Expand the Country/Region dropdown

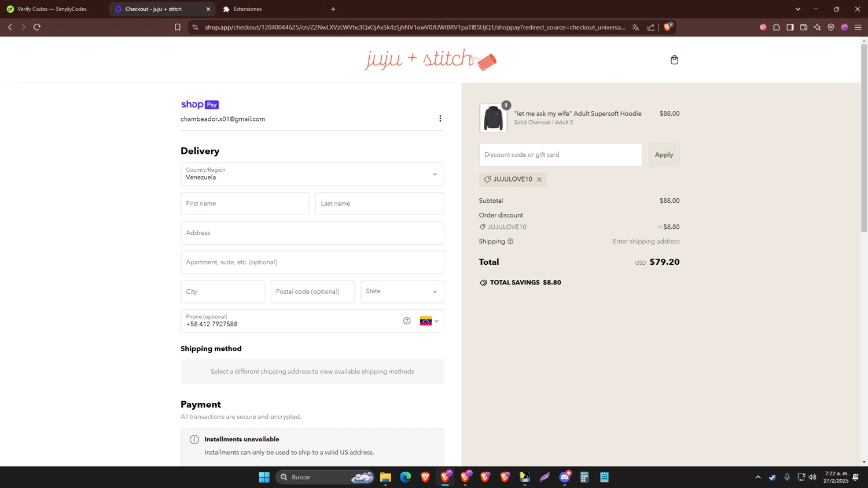pyautogui.click(x=312, y=174)
